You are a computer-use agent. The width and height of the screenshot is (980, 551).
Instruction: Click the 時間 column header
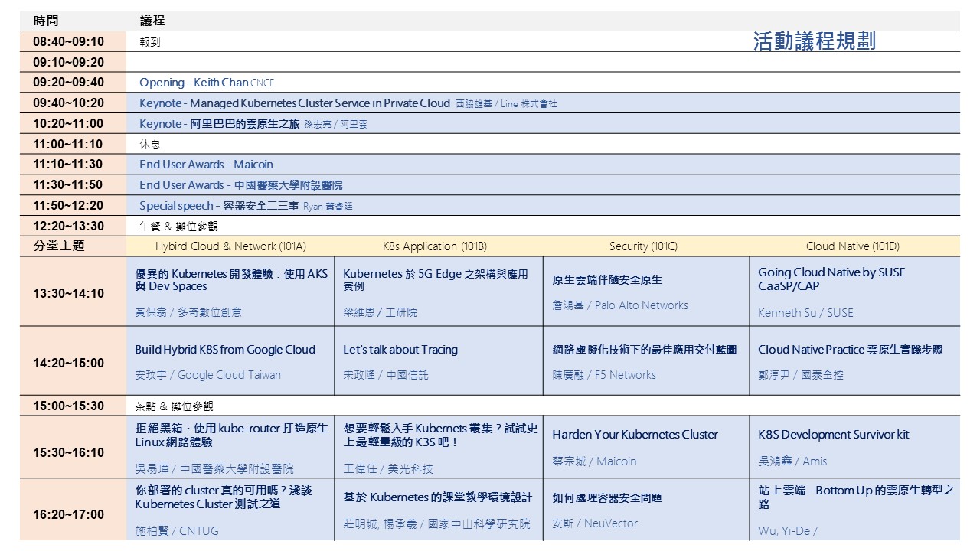point(46,21)
